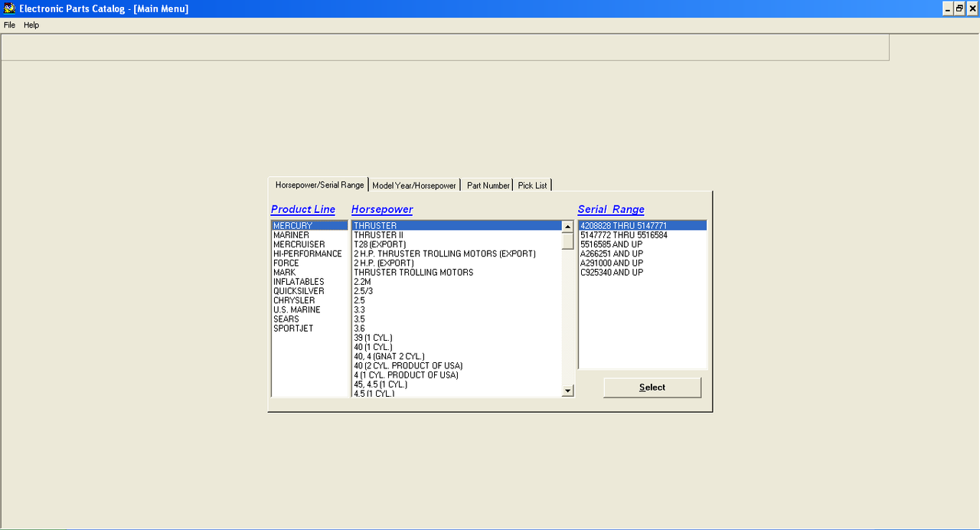Select INFLATABLES product line
Viewport: 980px width, 530px height.
[x=309, y=282]
